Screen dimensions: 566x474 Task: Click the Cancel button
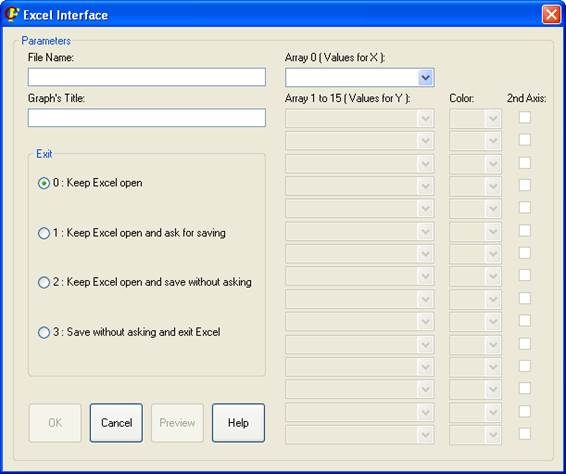(x=116, y=423)
